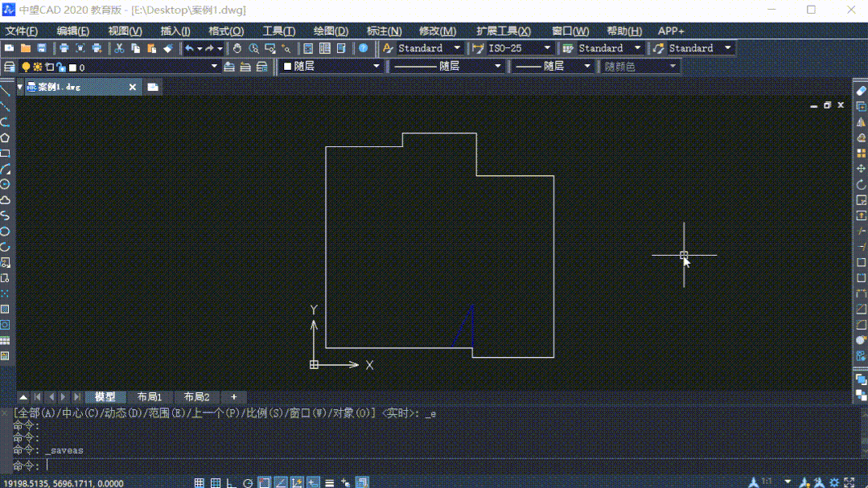Open the lineweight 随层 dropdown
The height and width of the screenshot is (488, 868).
tap(586, 67)
